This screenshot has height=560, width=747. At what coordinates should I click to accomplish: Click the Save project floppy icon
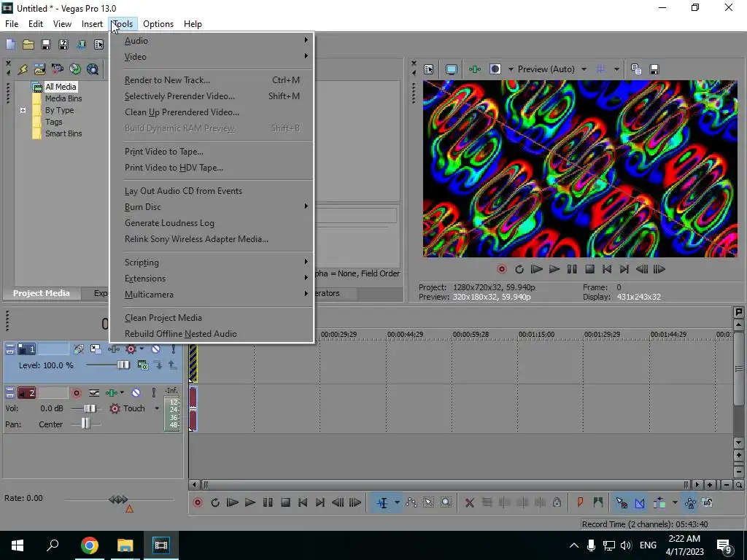[x=46, y=44]
